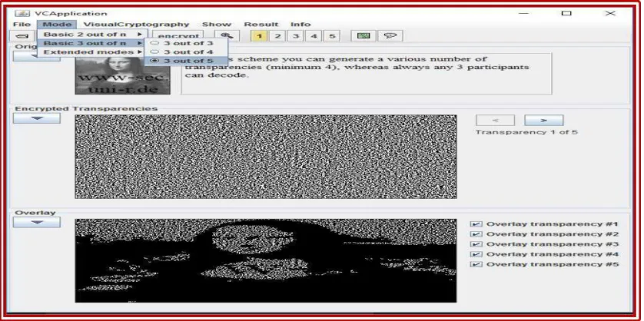644x321 pixels.
Task: Go to next transparency with > button
Action: coord(544,121)
